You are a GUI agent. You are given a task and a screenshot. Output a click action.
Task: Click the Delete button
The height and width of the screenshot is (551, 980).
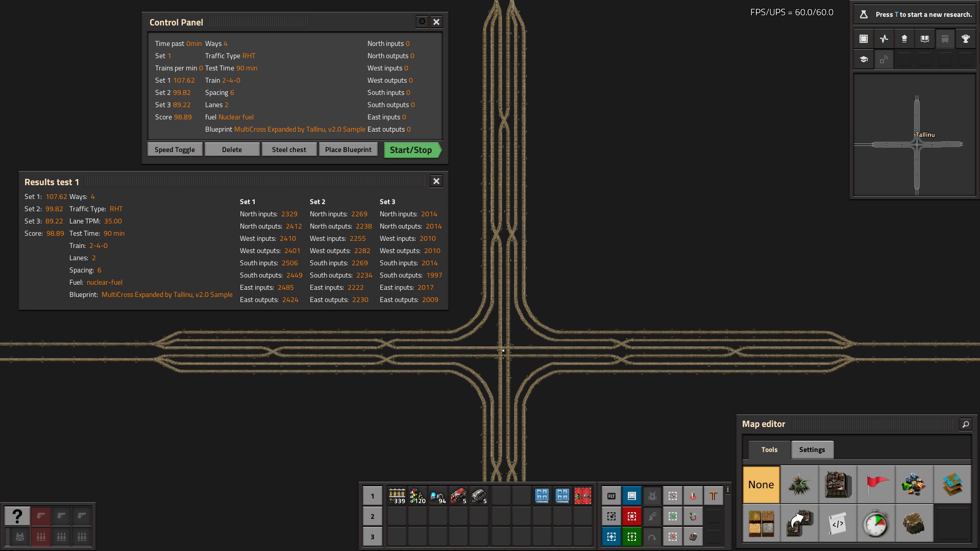[x=232, y=149]
